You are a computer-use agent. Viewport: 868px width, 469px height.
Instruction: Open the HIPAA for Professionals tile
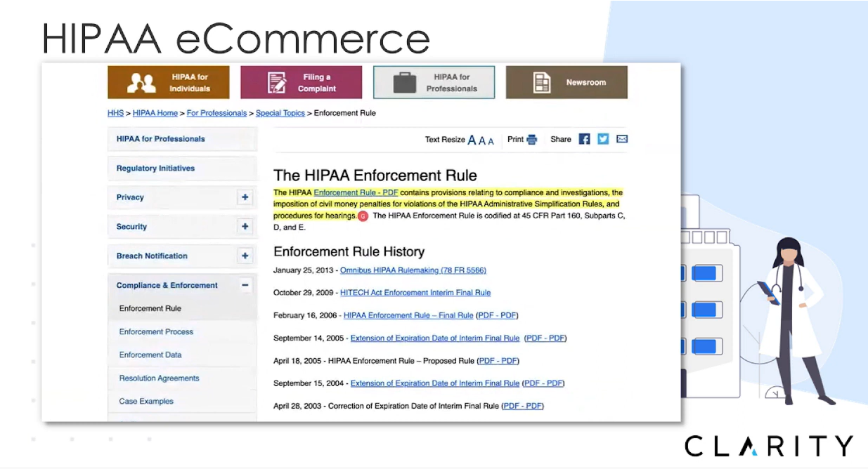(434, 82)
